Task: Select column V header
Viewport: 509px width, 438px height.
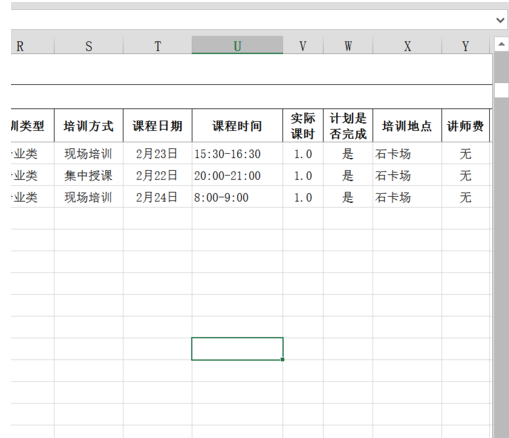Action: tap(303, 45)
